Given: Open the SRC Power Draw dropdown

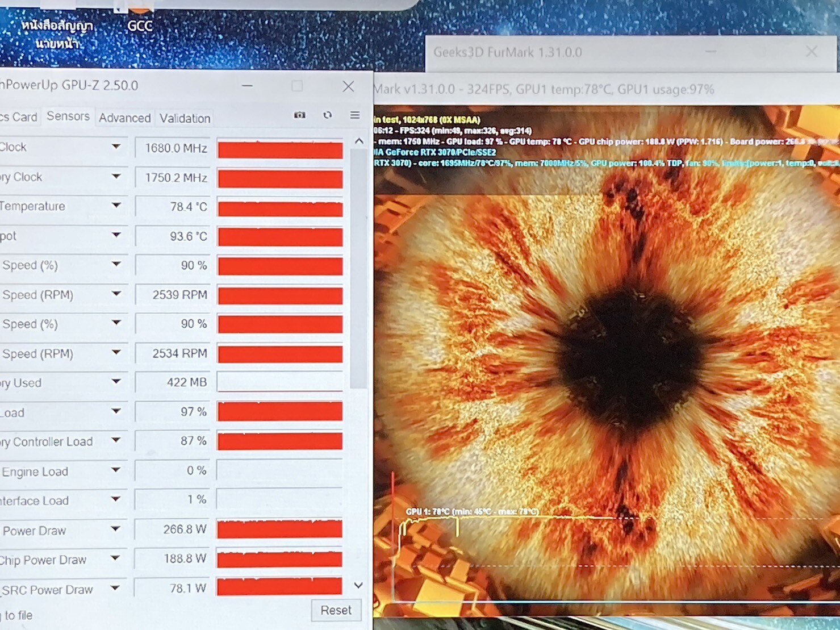Looking at the screenshot, I should [x=115, y=588].
